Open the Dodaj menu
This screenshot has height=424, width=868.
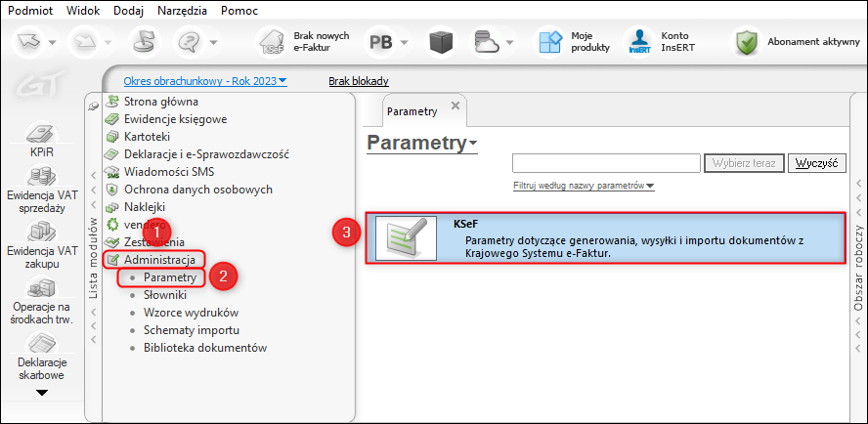(x=128, y=11)
